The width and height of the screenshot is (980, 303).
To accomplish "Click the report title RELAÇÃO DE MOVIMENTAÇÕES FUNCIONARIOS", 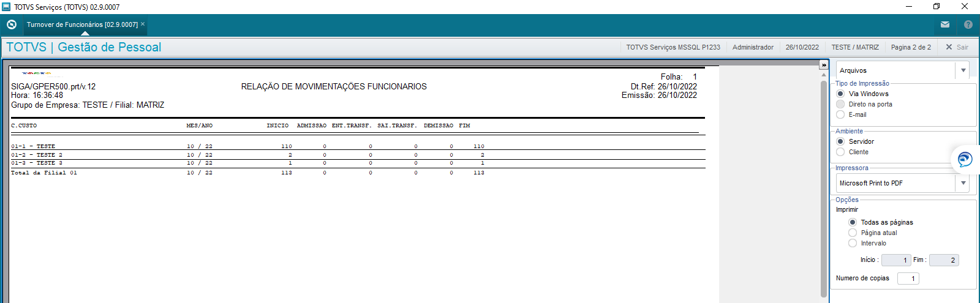I will pyautogui.click(x=334, y=86).
